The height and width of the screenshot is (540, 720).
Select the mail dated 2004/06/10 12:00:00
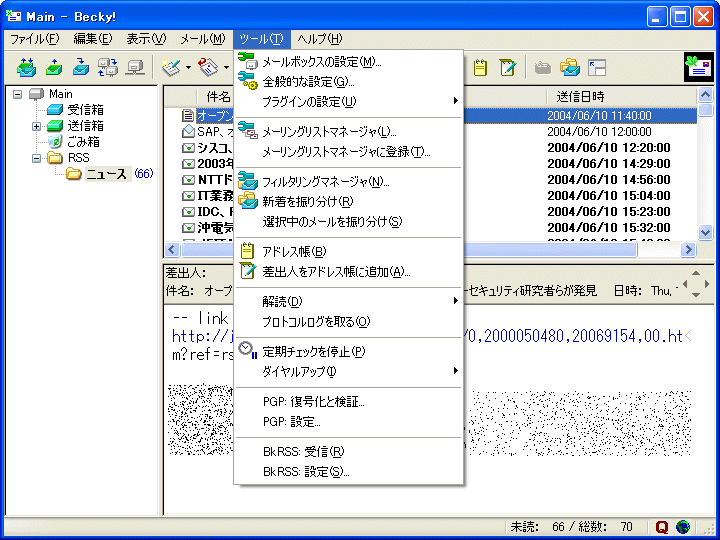tap(599, 132)
